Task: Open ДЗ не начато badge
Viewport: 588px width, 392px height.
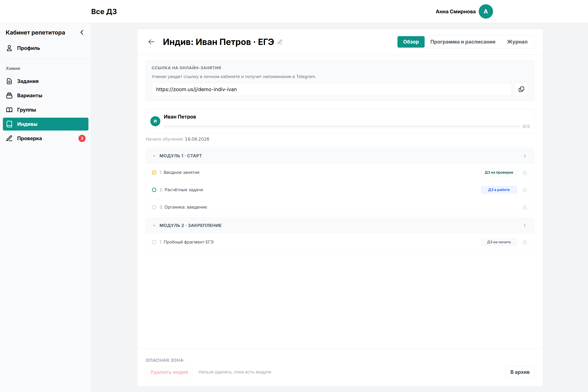Action: pyautogui.click(x=499, y=242)
